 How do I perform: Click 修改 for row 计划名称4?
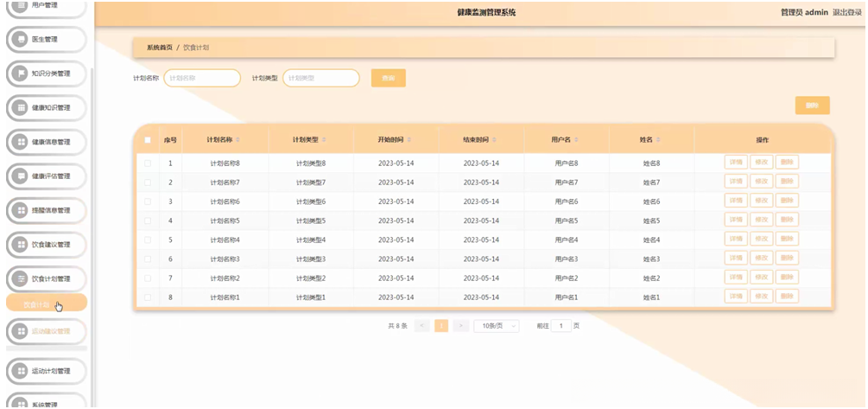pos(761,239)
